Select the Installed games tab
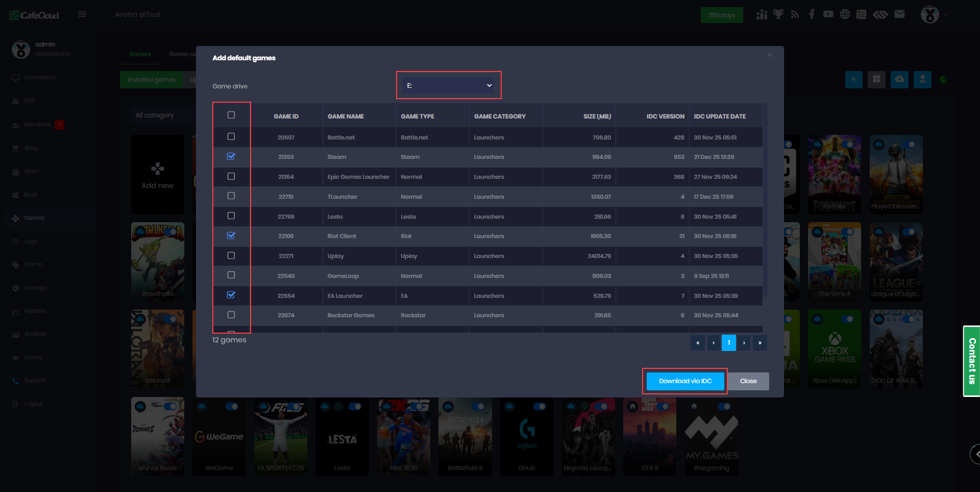 (152, 80)
